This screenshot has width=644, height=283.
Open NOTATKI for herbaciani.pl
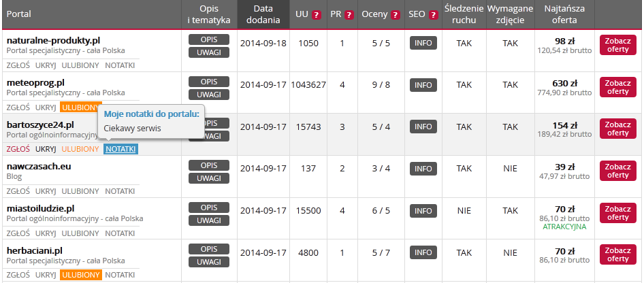tap(120, 275)
